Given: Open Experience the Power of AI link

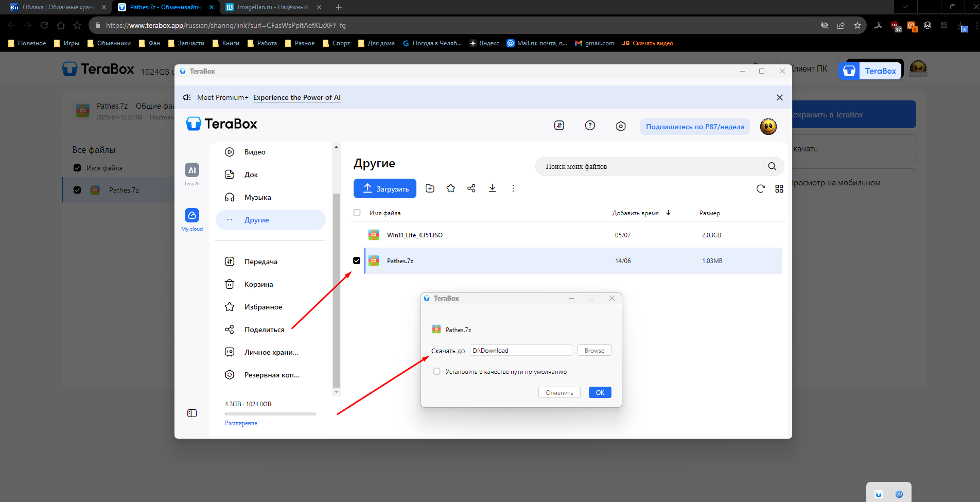Looking at the screenshot, I should [x=297, y=97].
